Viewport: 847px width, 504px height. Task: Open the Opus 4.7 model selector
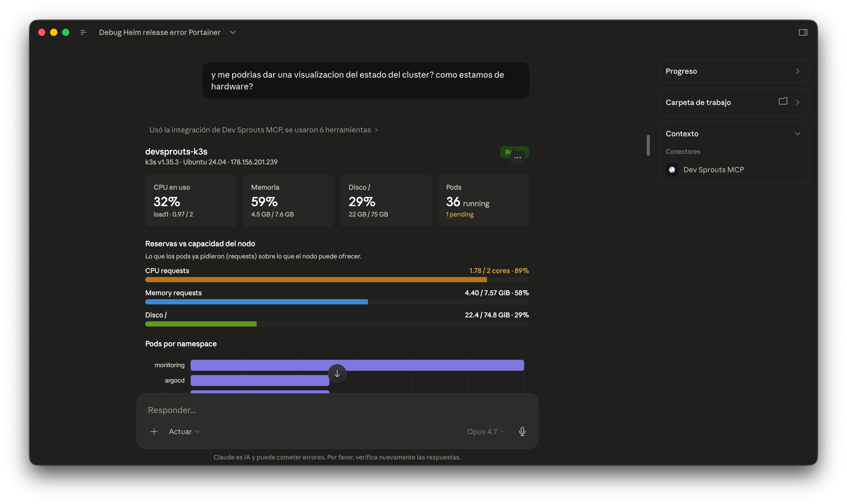click(485, 431)
